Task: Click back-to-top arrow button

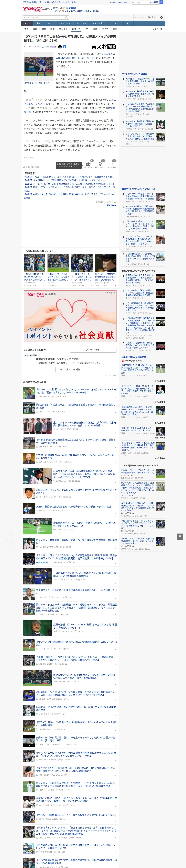Action: pos(180,536)
